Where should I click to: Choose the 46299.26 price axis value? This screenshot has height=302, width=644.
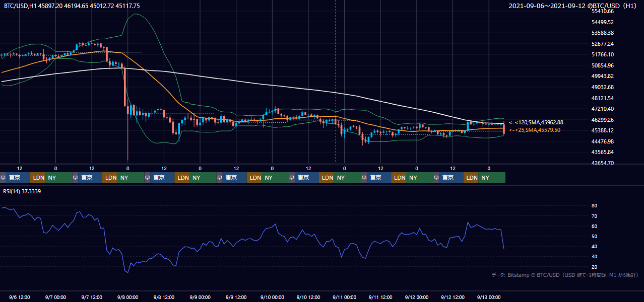[x=603, y=120]
